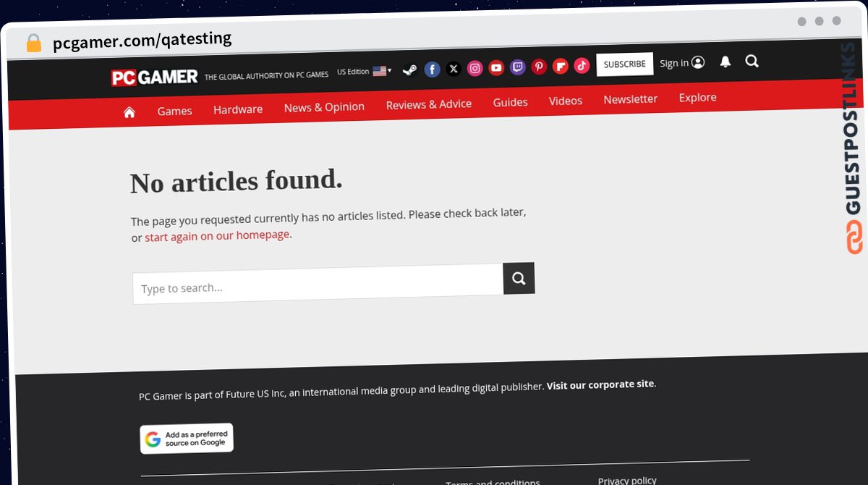Click Sign in with user icon
The width and height of the screenshot is (868, 485).
point(682,63)
